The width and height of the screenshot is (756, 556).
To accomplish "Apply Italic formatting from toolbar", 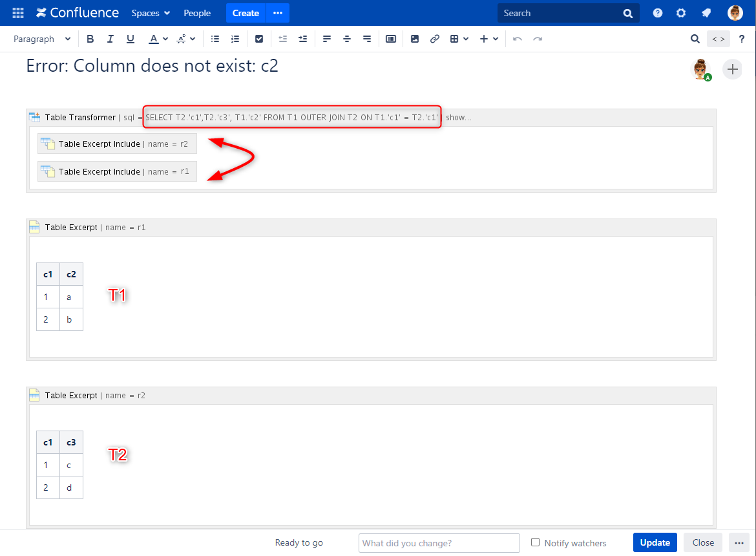I will pos(110,39).
